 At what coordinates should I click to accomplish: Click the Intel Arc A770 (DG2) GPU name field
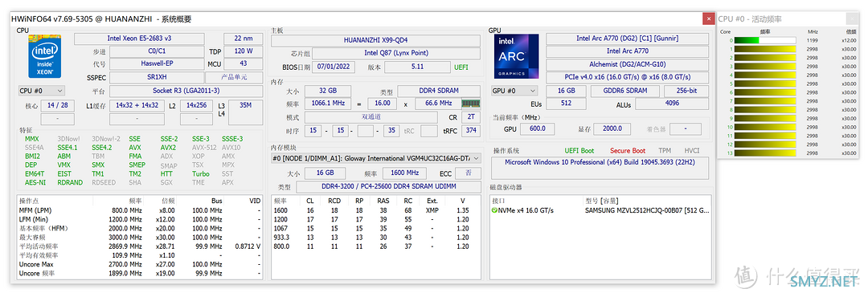coord(627,39)
